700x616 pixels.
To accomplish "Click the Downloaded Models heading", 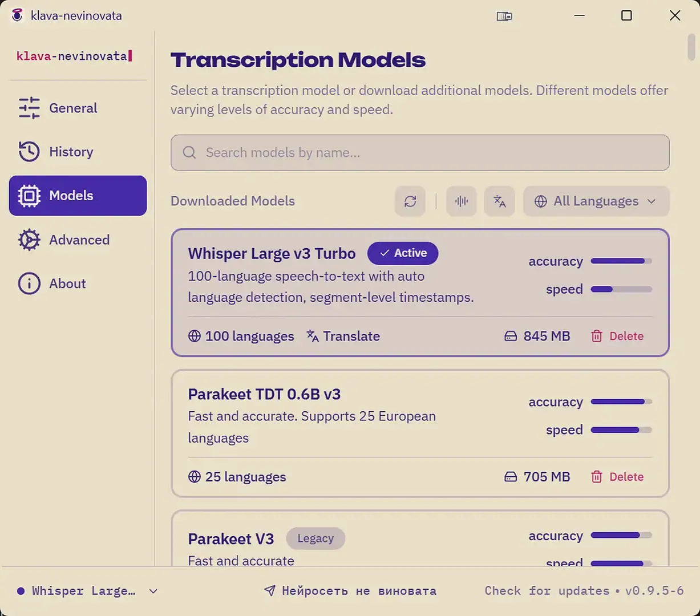I will point(233,201).
